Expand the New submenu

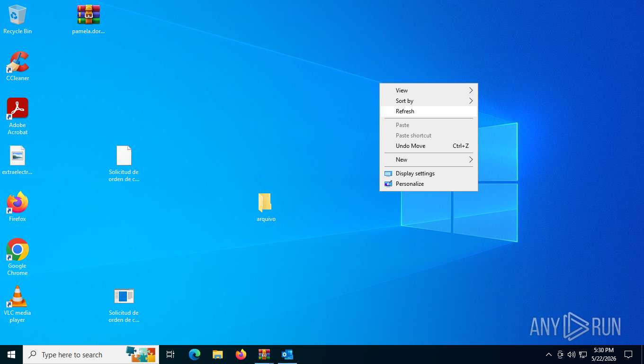(x=429, y=160)
